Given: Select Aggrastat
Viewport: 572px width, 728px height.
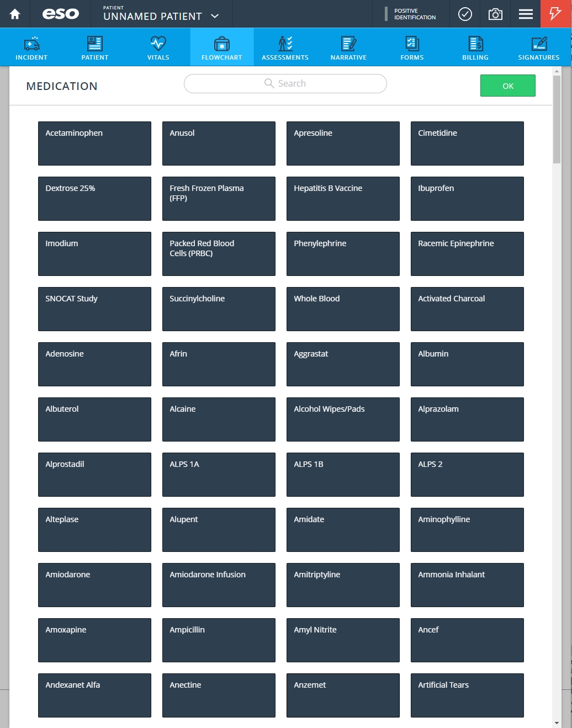Looking at the screenshot, I should (x=343, y=364).
